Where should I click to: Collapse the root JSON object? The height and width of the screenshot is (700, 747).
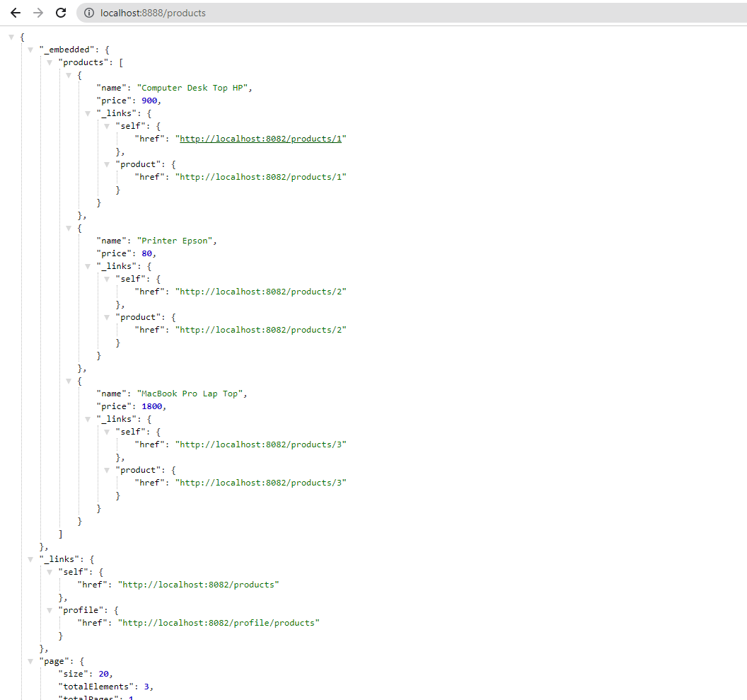pyautogui.click(x=11, y=37)
